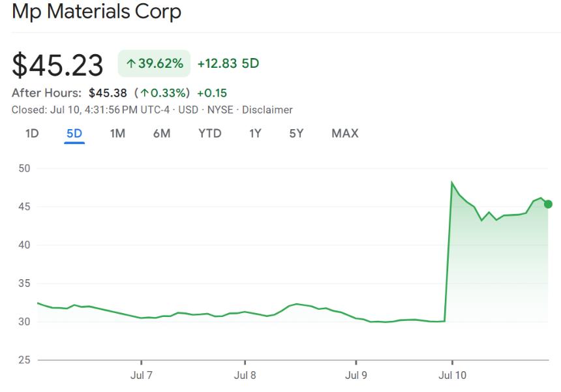Switch to the 1Y chart view

click(x=255, y=134)
